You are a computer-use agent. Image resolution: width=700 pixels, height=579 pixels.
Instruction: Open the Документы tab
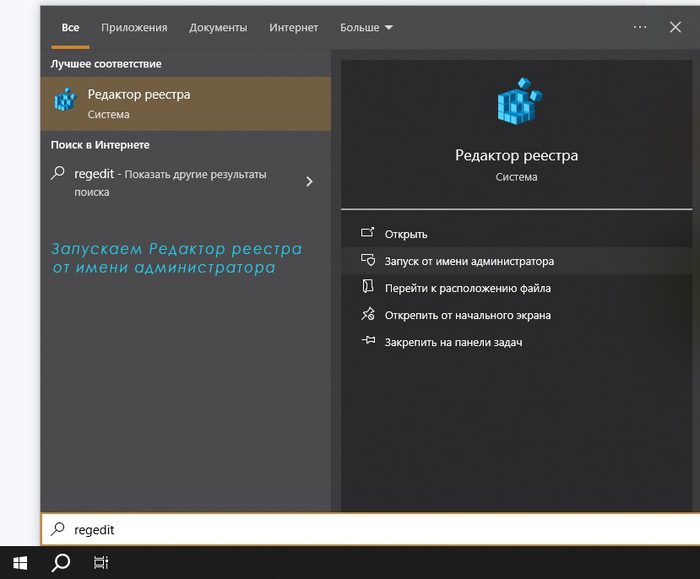[218, 28]
